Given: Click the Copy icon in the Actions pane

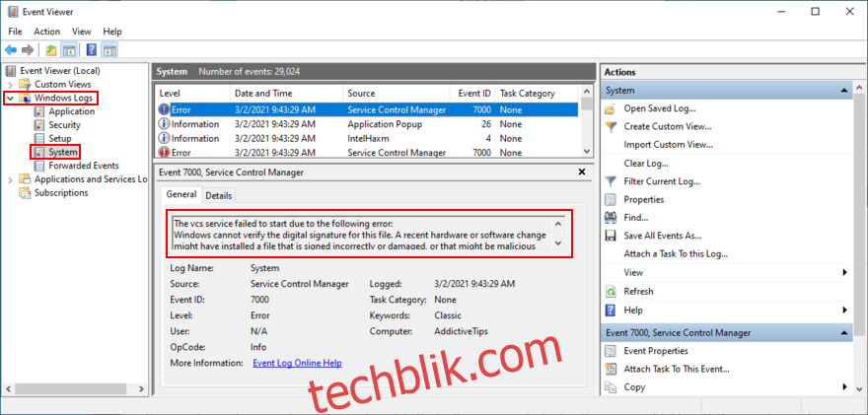Looking at the screenshot, I should (611, 386).
